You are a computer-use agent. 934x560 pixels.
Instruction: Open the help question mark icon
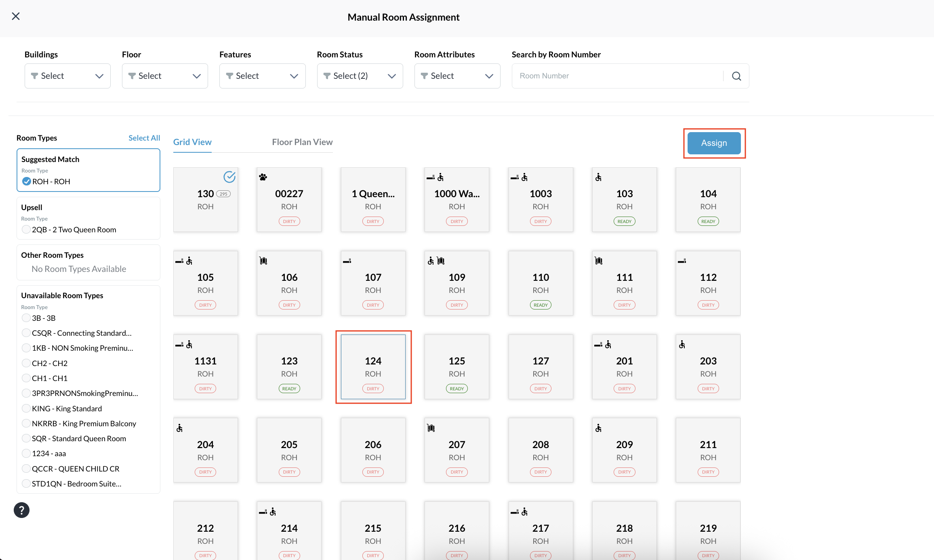click(x=22, y=510)
